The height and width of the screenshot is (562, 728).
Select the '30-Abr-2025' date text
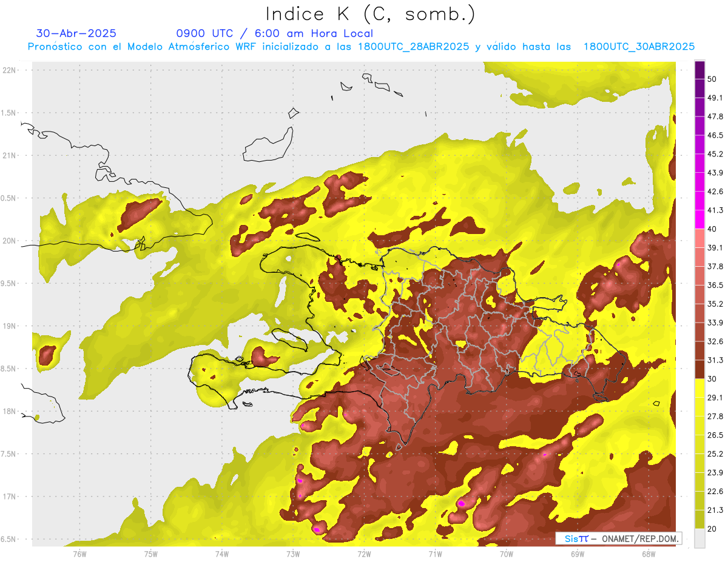tap(76, 33)
